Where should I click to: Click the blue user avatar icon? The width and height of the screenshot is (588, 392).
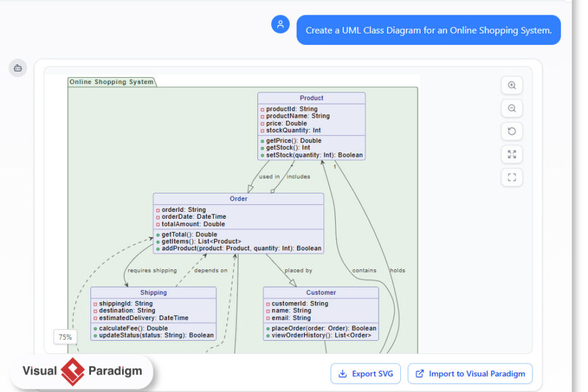tap(280, 24)
